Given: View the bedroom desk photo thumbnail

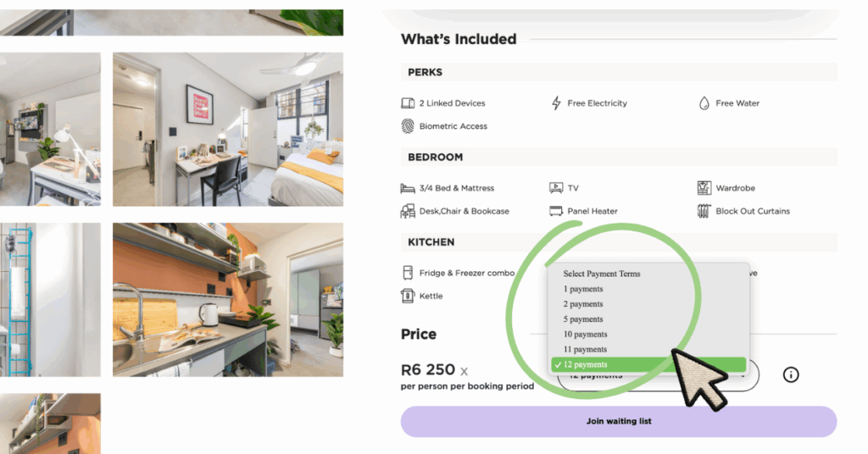Looking at the screenshot, I should tap(227, 129).
